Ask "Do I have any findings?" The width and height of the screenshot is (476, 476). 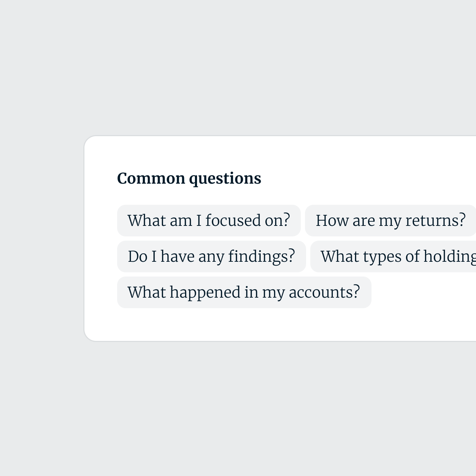click(211, 256)
